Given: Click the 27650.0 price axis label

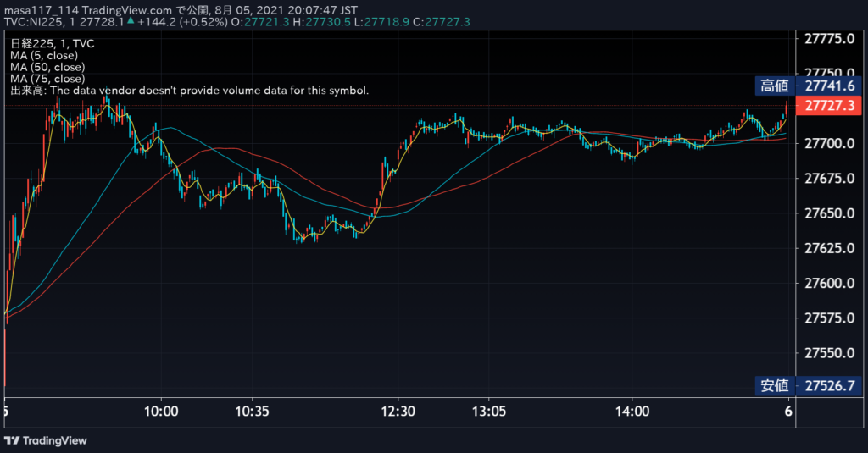Looking at the screenshot, I should (829, 213).
